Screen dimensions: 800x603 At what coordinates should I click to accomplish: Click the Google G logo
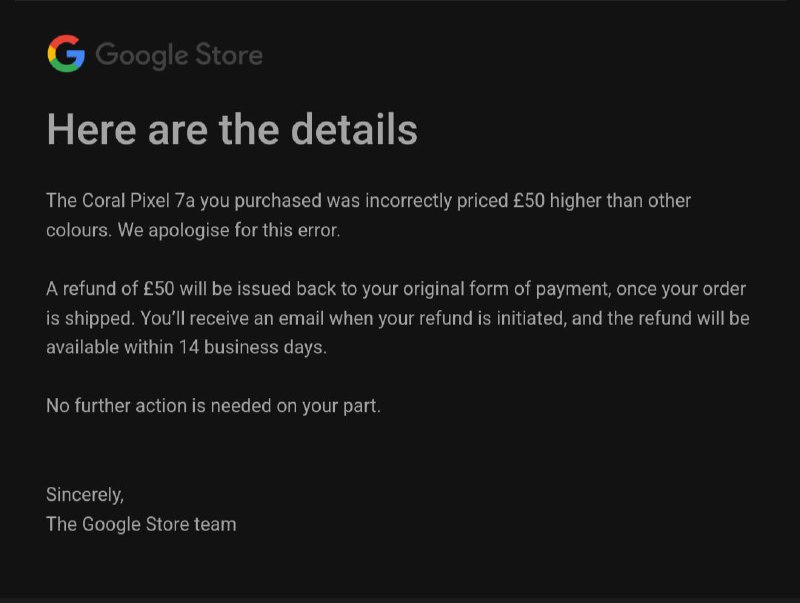pyautogui.click(x=66, y=53)
